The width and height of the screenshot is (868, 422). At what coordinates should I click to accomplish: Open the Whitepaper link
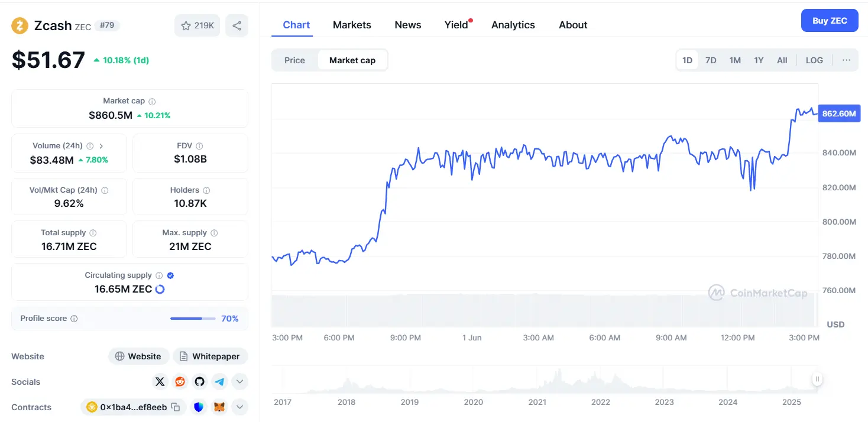tap(210, 356)
